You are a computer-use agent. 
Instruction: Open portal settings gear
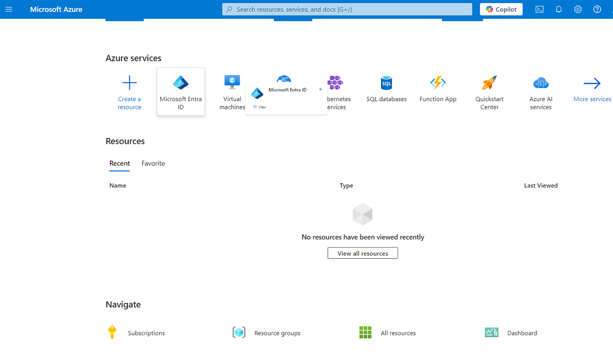tap(578, 9)
